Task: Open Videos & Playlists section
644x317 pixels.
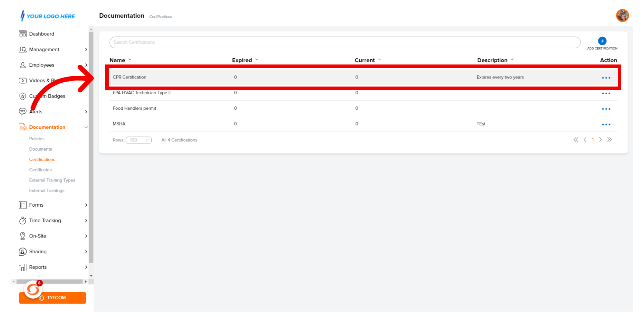Action: coord(22,81)
